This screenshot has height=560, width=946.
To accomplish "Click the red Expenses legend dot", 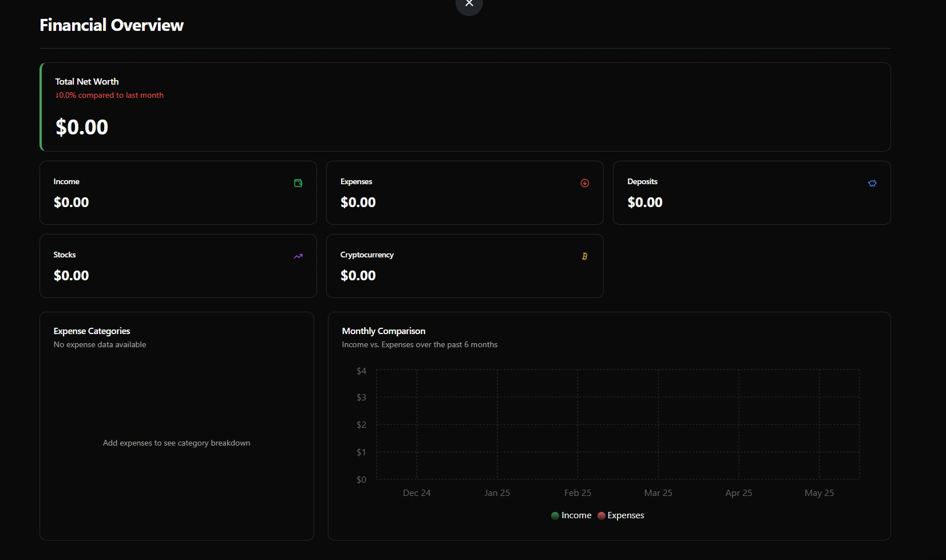I will 601,515.
